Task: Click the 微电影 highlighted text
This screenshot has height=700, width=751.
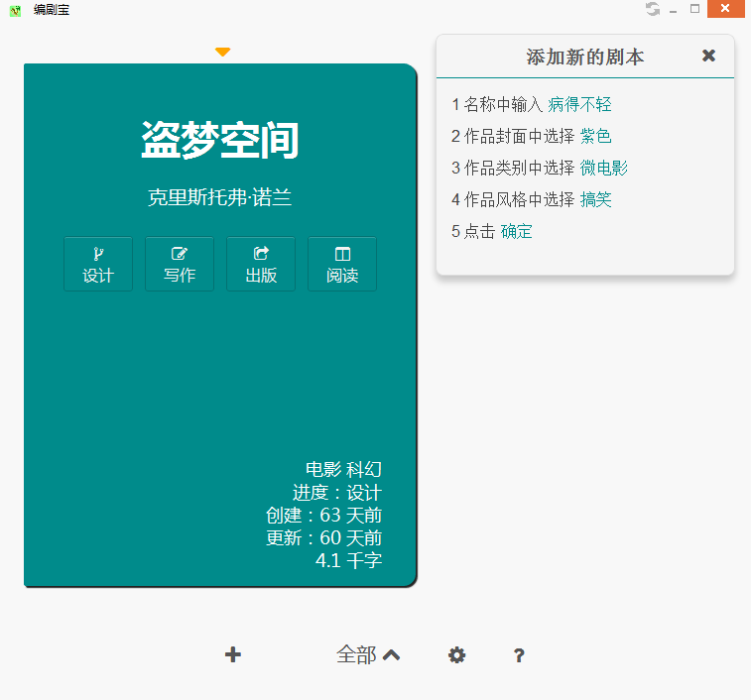Action: coord(604,168)
